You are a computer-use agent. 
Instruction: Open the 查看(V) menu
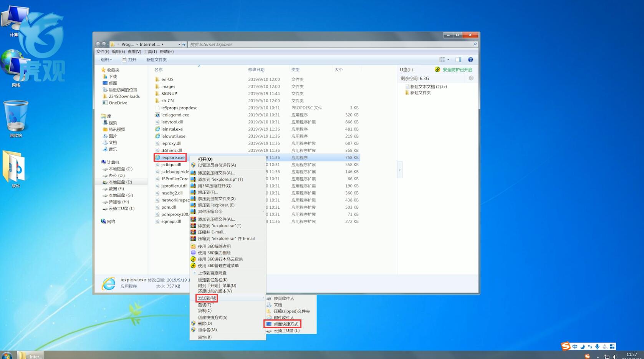click(x=134, y=52)
